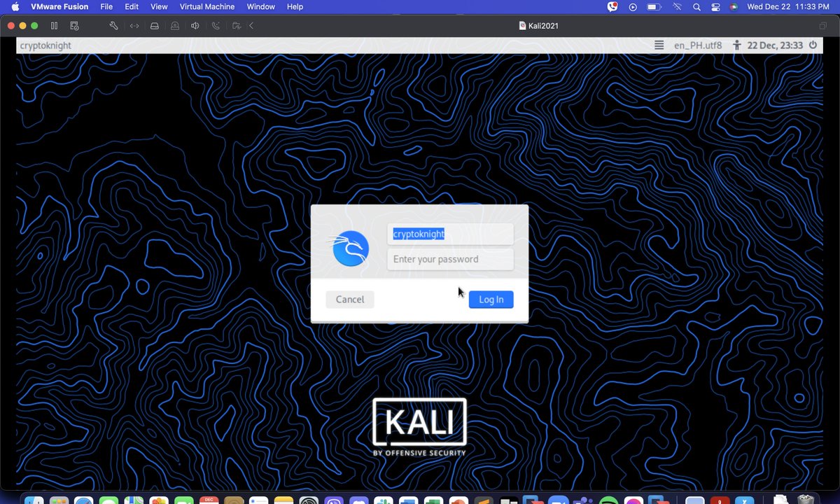Open the Wi-Fi off icon in menu bar
The image size is (840, 504).
[676, 6]
